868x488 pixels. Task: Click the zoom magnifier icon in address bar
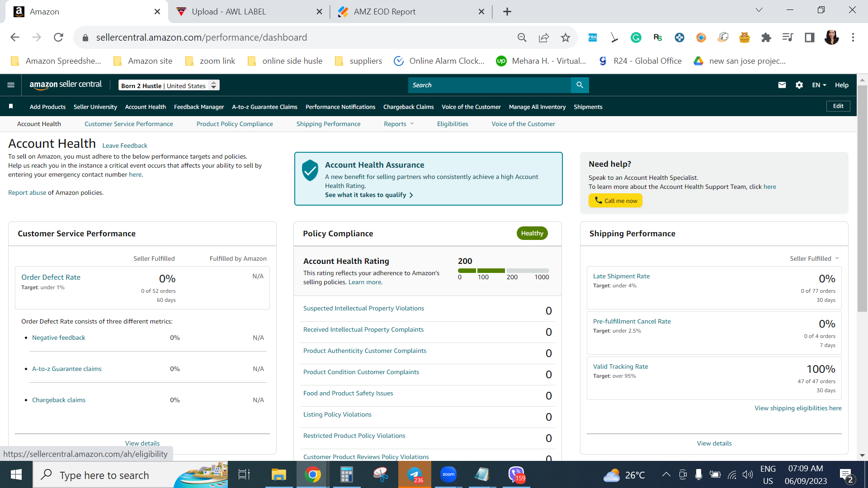pyautogui.click(x=522, y=38)
